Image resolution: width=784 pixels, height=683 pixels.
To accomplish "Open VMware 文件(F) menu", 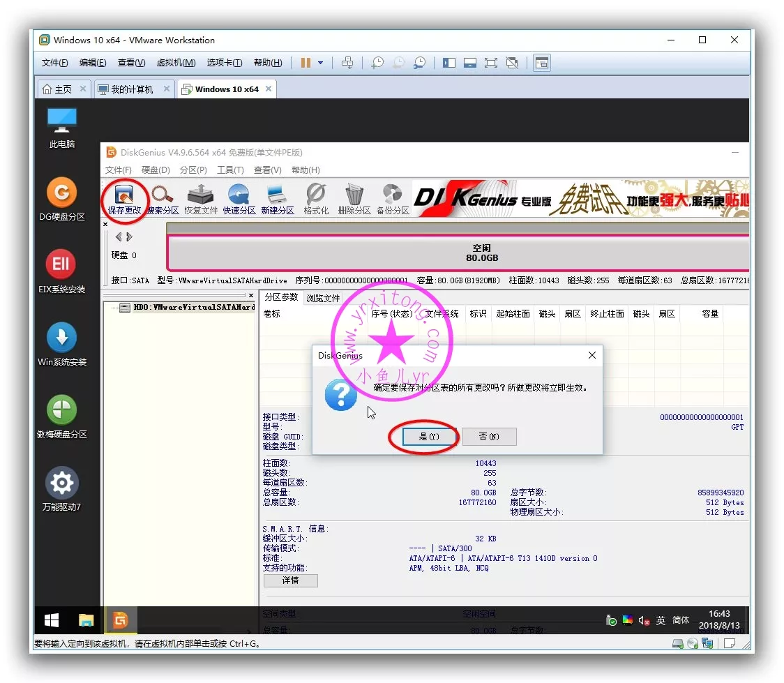I will 54,63.
